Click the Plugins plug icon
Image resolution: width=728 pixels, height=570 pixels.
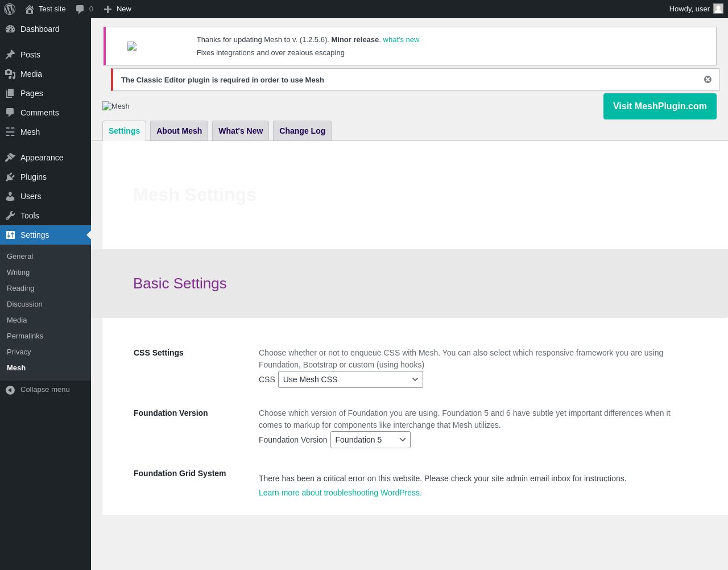10,177
